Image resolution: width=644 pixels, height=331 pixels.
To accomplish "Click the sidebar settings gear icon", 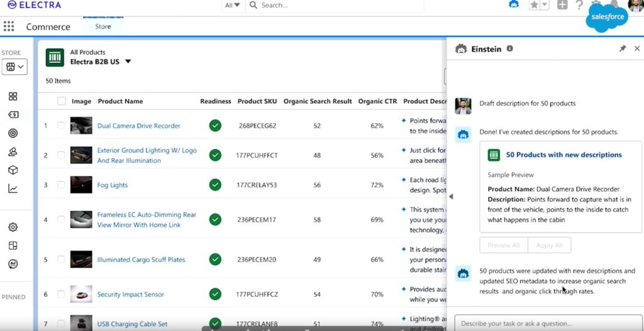I will [x=13, y=227].
